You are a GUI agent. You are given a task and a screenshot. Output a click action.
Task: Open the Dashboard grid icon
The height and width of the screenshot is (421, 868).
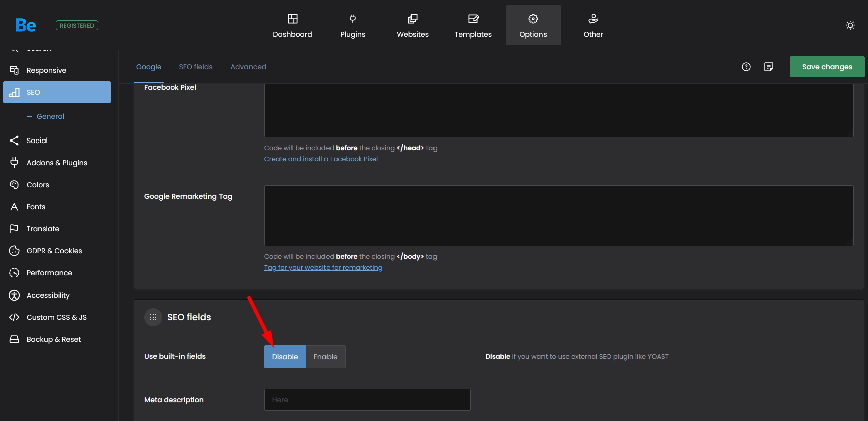pyautogui.click(x=292, y=19)
